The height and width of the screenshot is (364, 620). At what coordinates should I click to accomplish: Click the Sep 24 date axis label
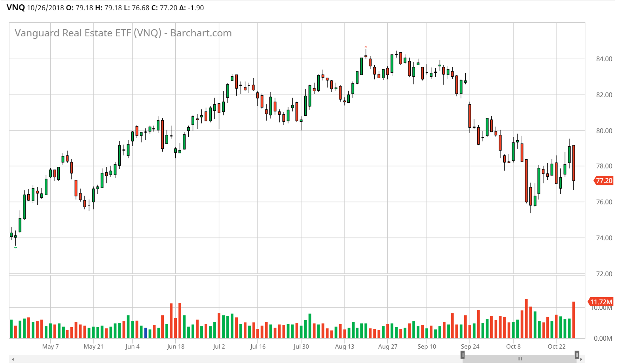coord(470,347)
